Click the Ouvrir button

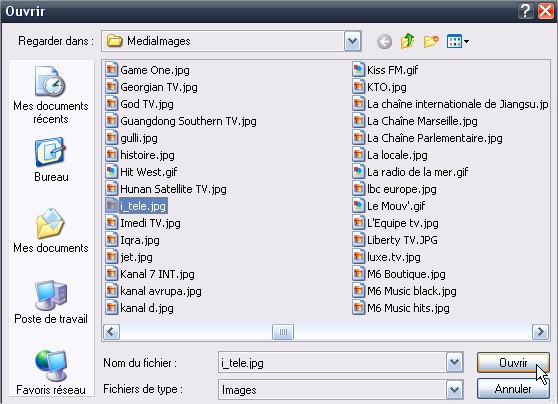pyautogui.click(x=513, y=363)
